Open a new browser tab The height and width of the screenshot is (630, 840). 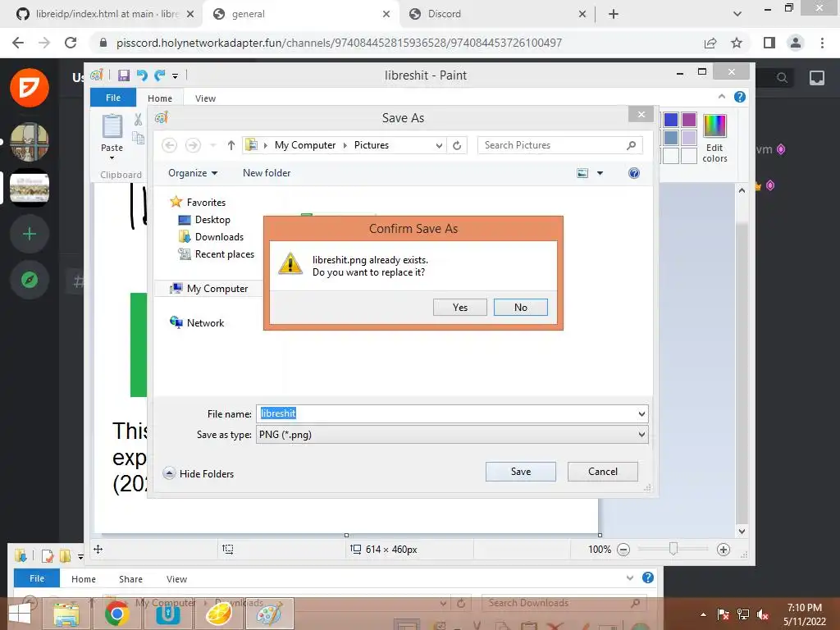(614, 14)
